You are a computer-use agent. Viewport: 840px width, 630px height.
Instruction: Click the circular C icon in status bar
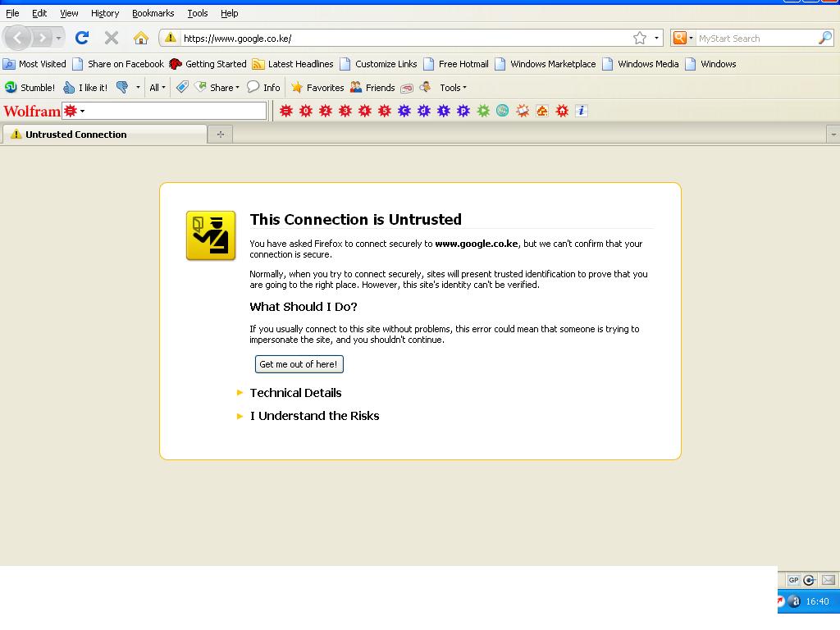tap(810, 580)
